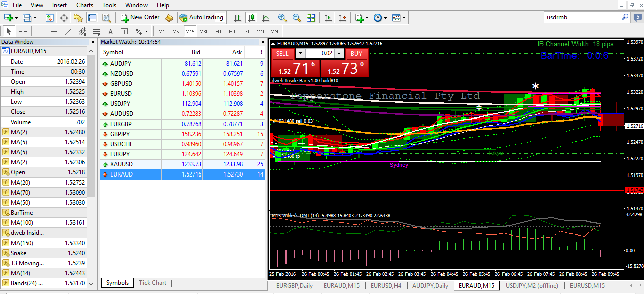Collapse the one-click trading panel triangle
644x294 pixels.
click(273, 44)
